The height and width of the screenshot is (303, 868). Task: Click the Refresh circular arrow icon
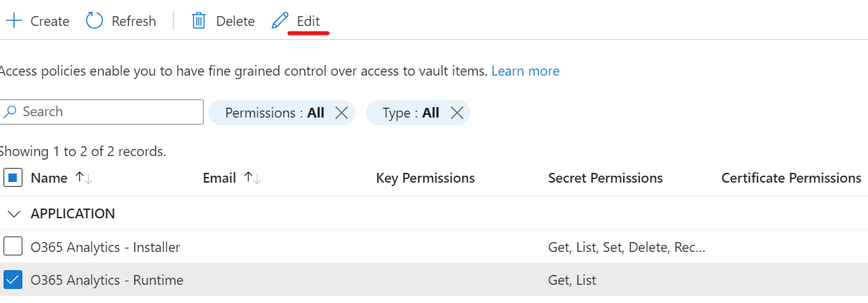94,21
